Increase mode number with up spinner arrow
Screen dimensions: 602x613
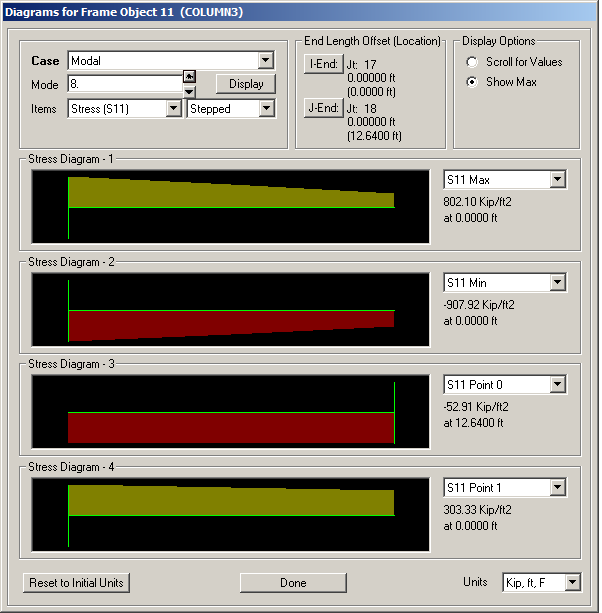coord(189,77)
